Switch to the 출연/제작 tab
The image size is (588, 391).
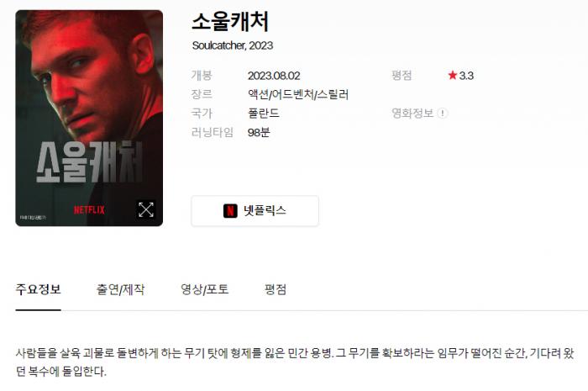coord(120,290)
